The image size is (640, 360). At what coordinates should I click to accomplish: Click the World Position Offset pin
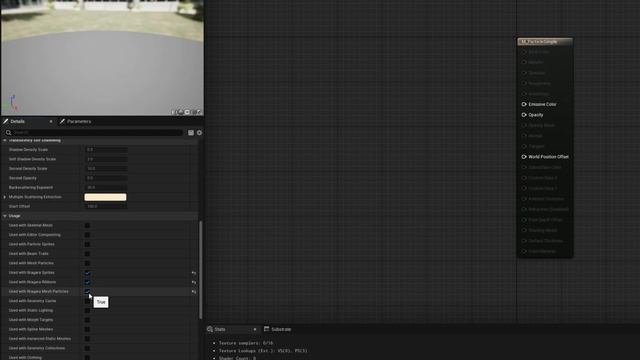pos(524,157)
